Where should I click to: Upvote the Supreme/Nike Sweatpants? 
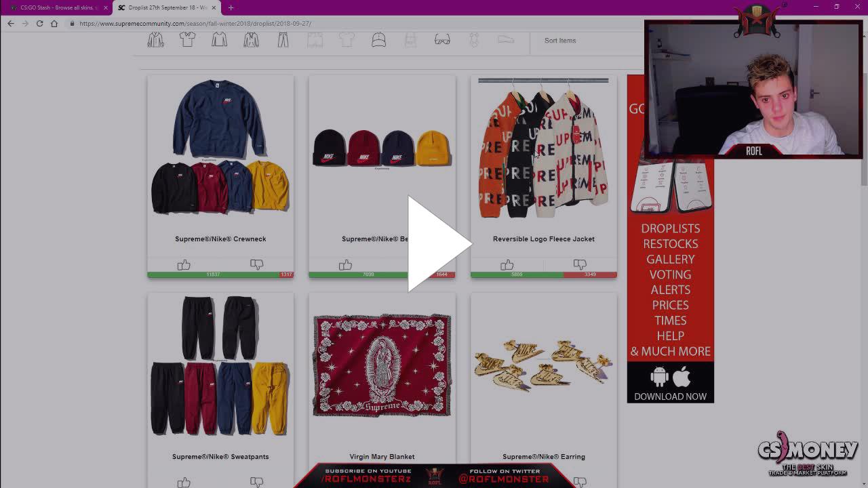pos(184,482)
